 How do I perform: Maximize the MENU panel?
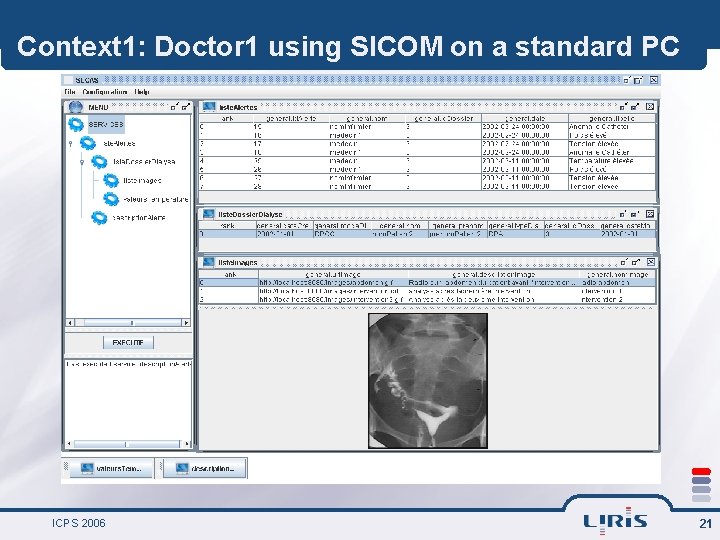tap(186, 107)
